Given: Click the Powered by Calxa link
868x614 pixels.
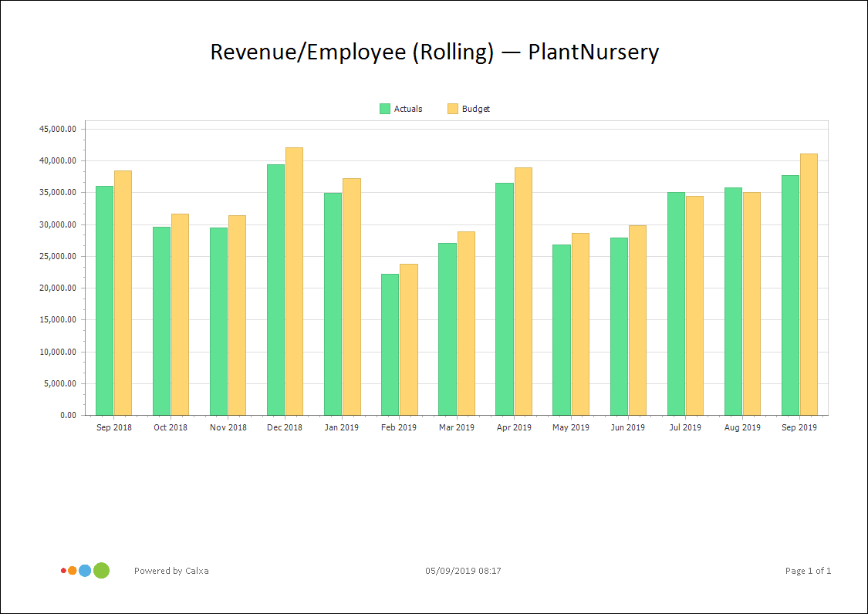Looking at the screenshot, I should pyautogui.click(x=171, y=571).
